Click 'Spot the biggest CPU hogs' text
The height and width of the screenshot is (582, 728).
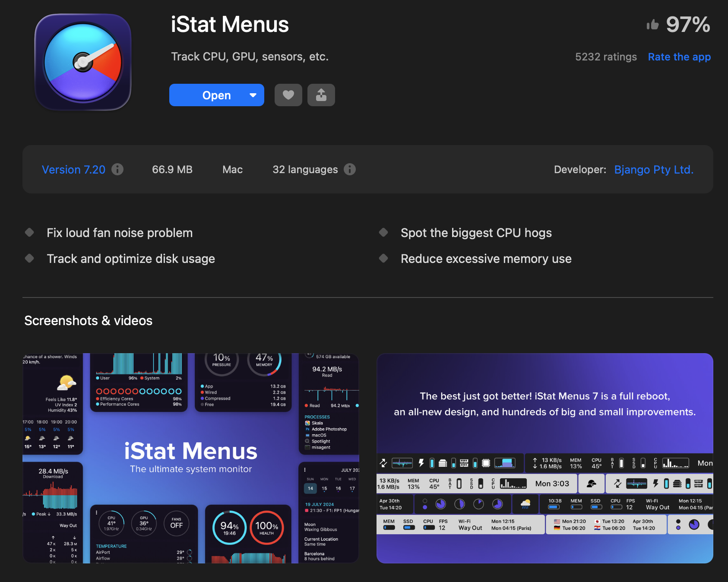pyautogui.click(x=476, y=233)
